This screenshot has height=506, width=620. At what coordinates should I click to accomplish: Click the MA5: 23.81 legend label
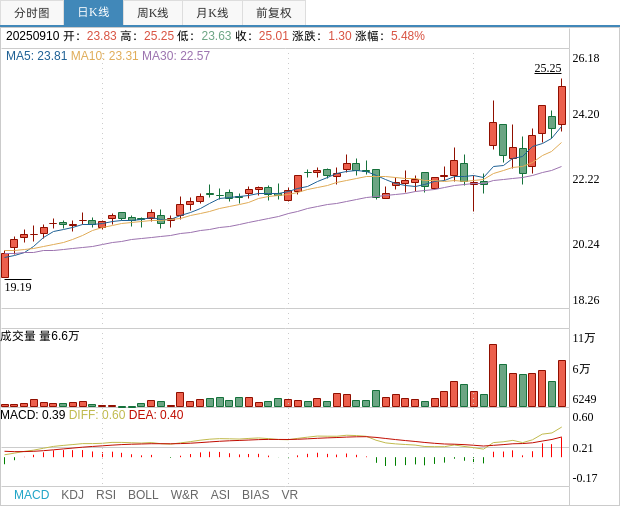click(36, 56)
